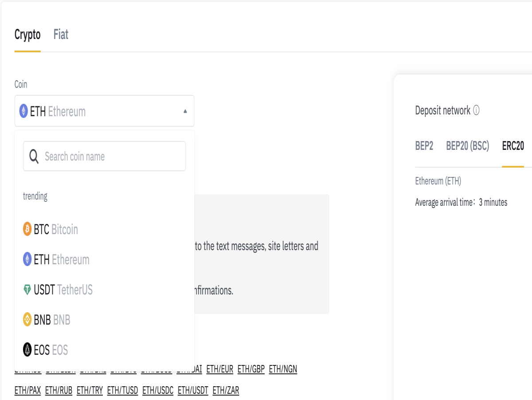
Task: Click the EOS black logo icon
Action: point(27,350)
